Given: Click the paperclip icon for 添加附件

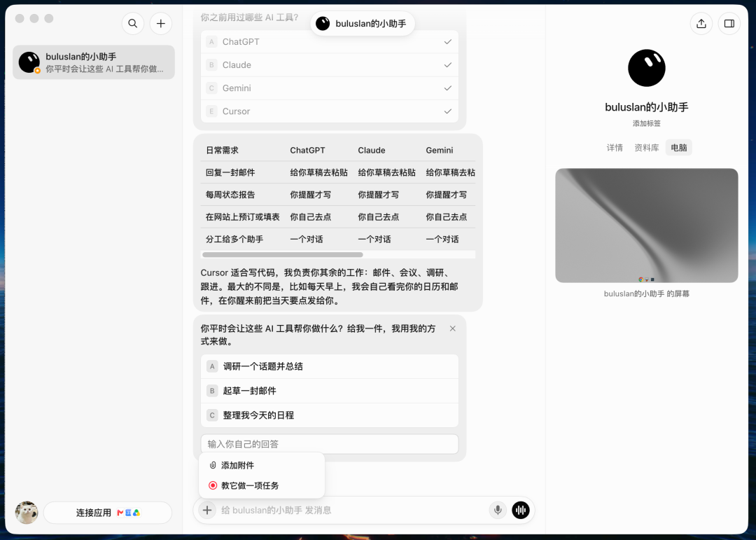Looking at the screenshot, I should (213, 465).
